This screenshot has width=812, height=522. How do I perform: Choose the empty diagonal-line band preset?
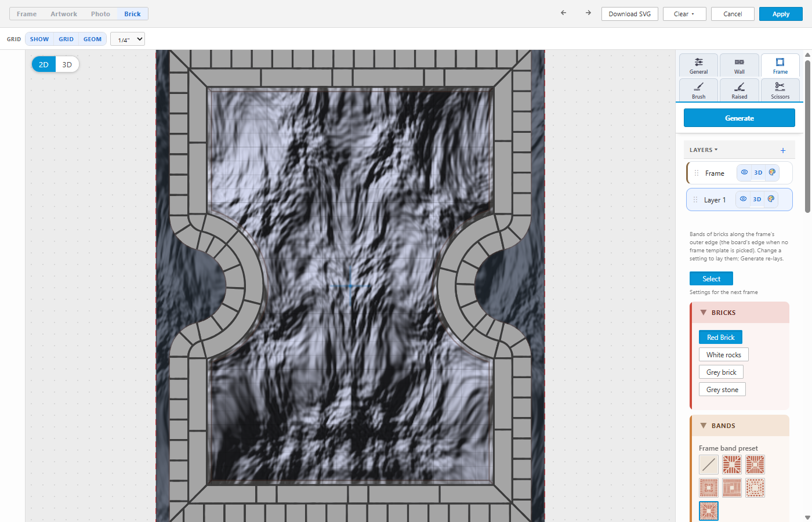click(x=709, y=465)
